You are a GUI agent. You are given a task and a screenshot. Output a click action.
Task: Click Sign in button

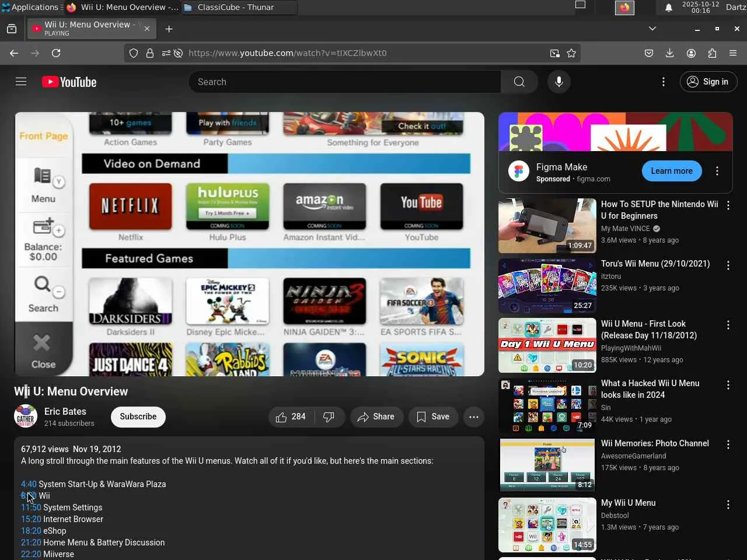click(708, 82)
